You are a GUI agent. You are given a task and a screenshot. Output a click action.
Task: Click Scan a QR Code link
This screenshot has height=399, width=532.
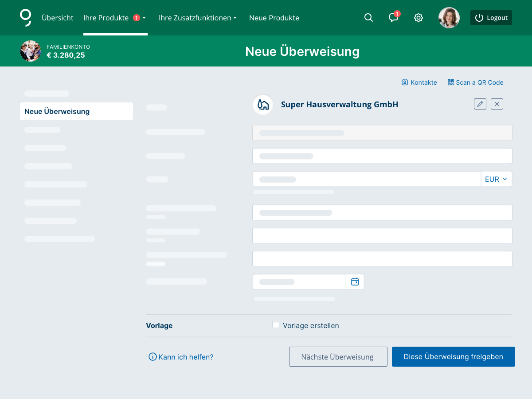(475, 82)
